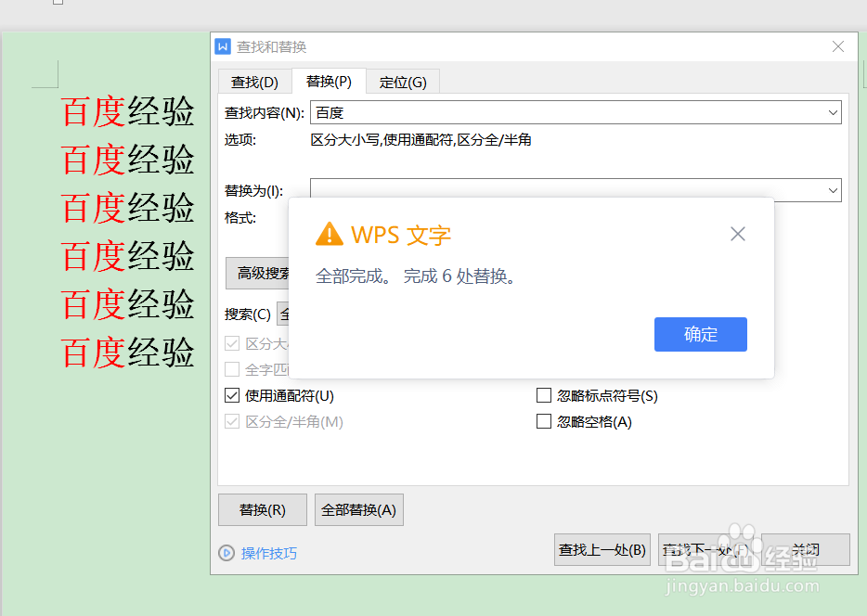Expand the 查找内容 dropdown arrow
Screen dimensions: 867x616
point(833,112)
